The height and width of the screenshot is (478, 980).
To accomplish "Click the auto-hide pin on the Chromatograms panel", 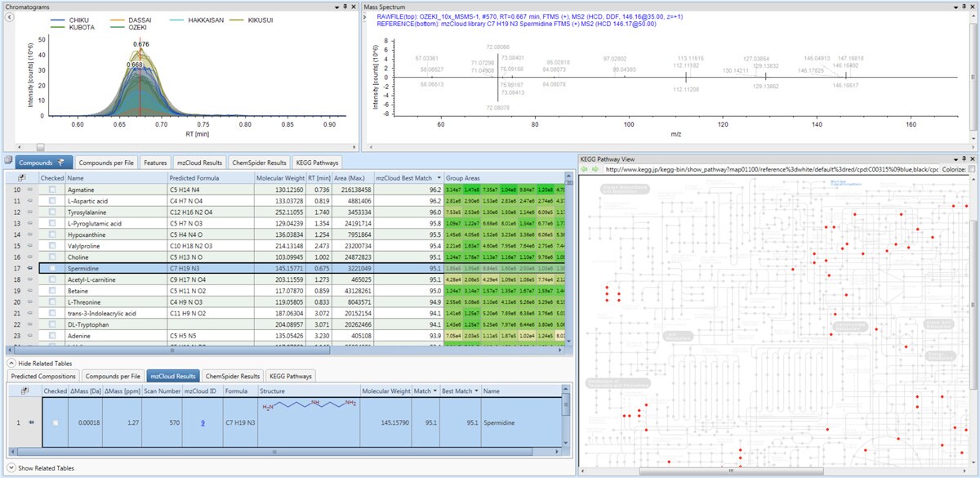I will coord(345,6).
